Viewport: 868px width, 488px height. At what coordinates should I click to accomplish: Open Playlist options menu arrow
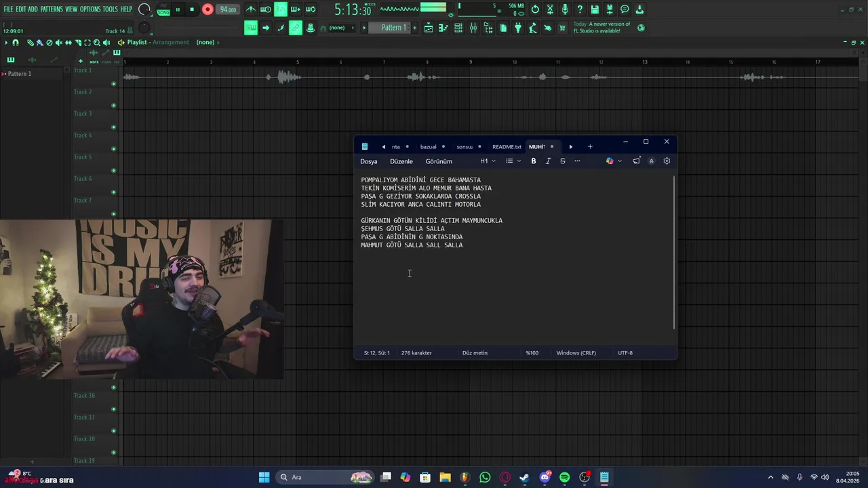point(6,43)
